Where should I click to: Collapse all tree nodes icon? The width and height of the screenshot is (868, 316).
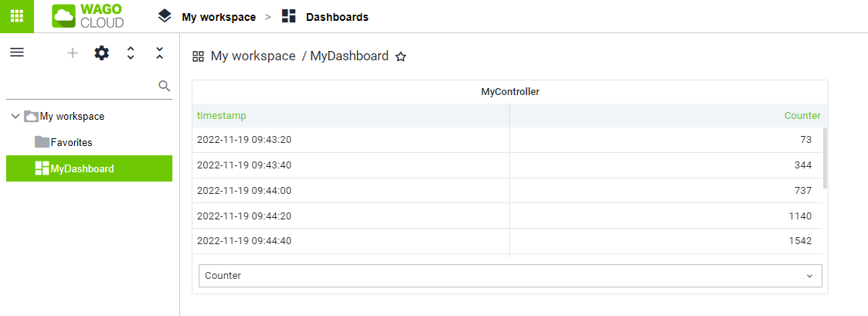coord(159,53)
